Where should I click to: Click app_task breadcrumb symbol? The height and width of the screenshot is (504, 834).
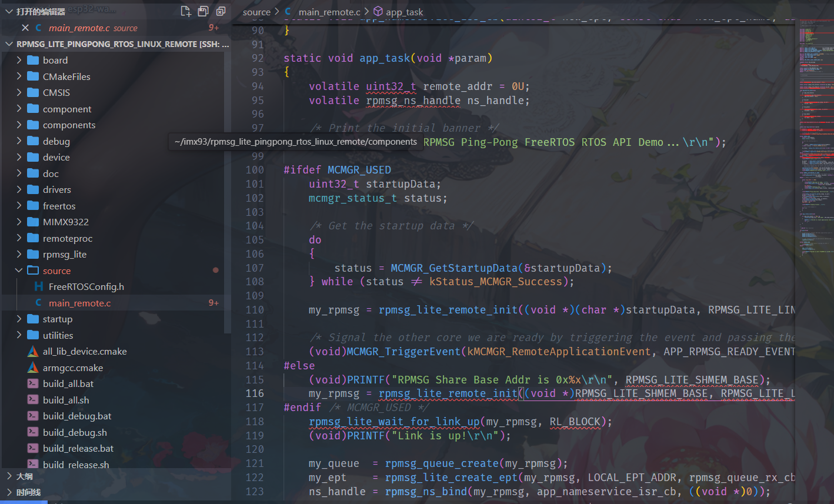404,12
